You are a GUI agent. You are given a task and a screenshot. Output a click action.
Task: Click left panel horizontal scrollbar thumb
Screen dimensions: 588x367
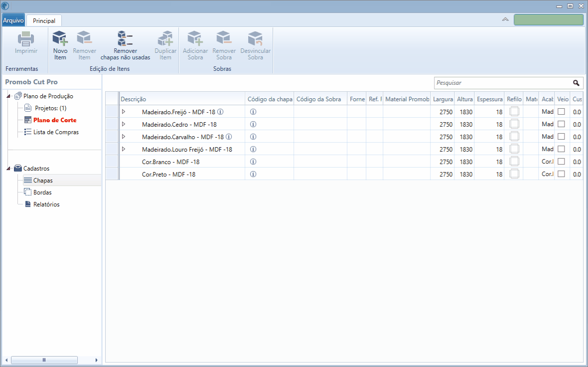[44, 360]
